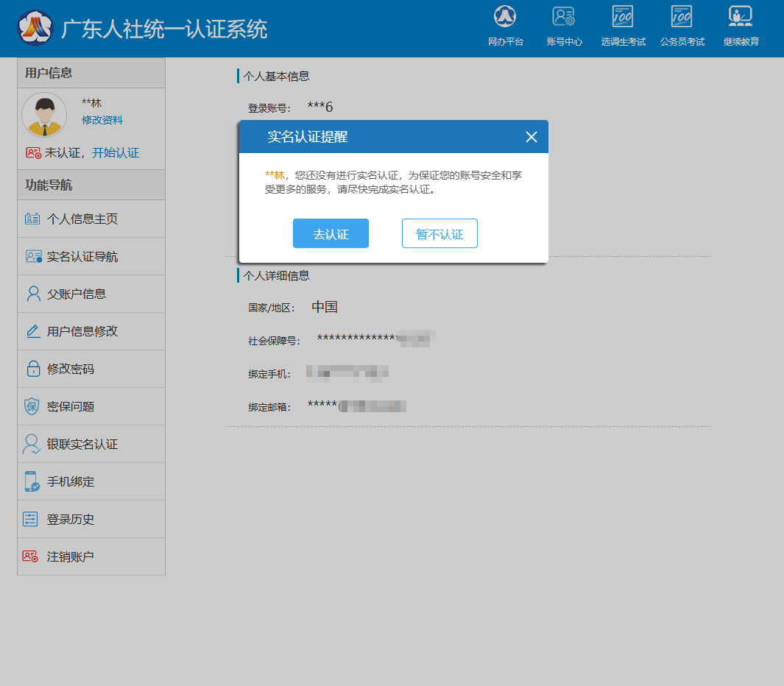
Task: Follow the 开始认证 link
Action: pyautogui.click(x=116, y=153)
